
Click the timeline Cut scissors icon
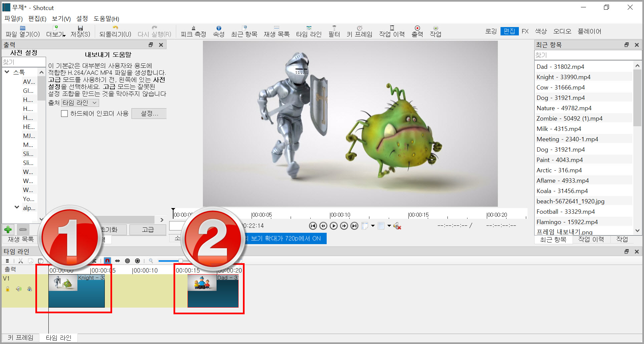click(x=20, y=261)
